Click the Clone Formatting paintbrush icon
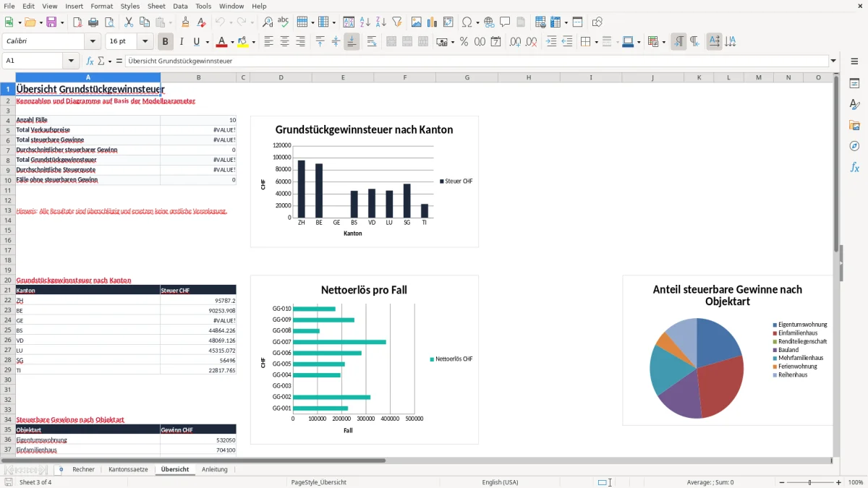Viewport: 868px width, 488px height. (x=185, y=22)
